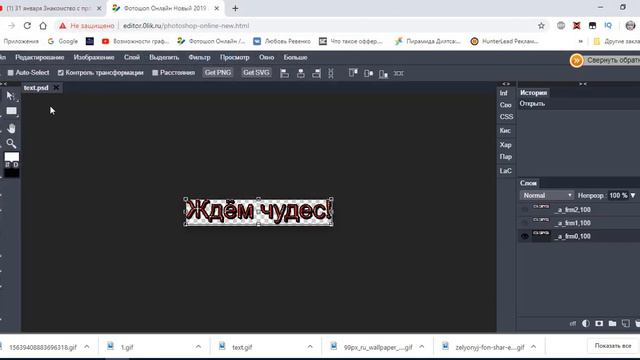Image resolution: width=640 pixels, height=360 pixels.
Task: Select the Открыть history entry
Action: (532, 104)
